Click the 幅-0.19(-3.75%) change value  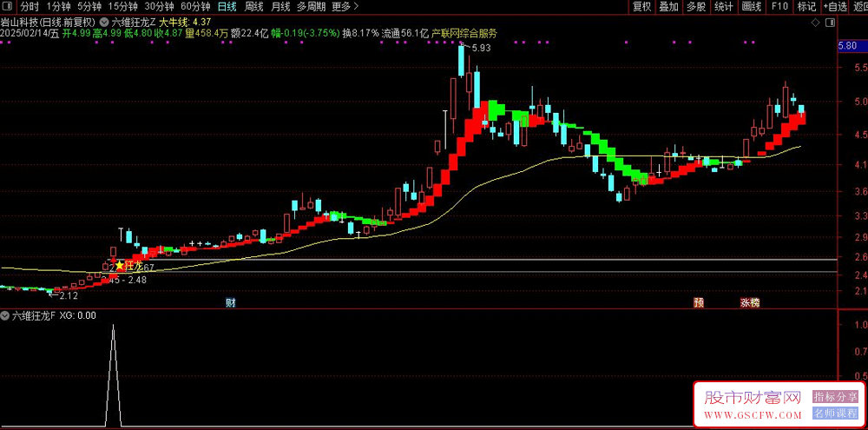[305, 33]
